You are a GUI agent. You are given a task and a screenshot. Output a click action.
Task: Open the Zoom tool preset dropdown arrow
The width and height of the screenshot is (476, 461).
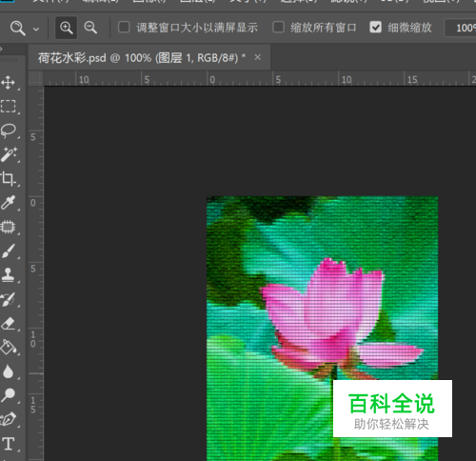pyautogui.click(x=36, y=30)
